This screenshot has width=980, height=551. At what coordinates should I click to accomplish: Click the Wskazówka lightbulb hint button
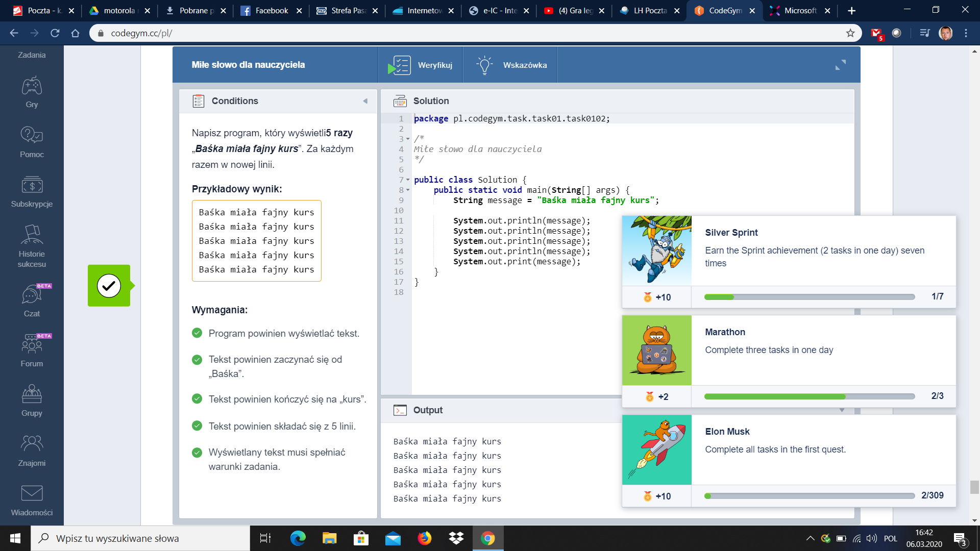point(510,65)
